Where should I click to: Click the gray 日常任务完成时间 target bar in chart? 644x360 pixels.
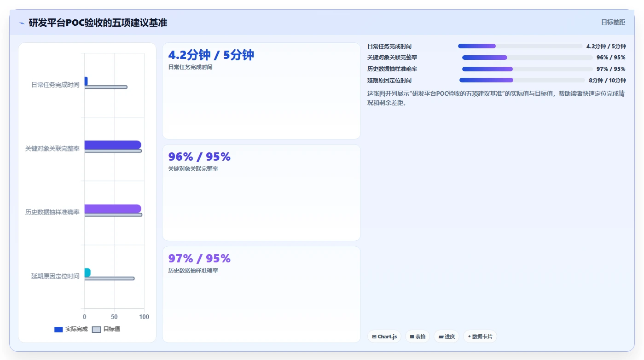tap(106, 87)
